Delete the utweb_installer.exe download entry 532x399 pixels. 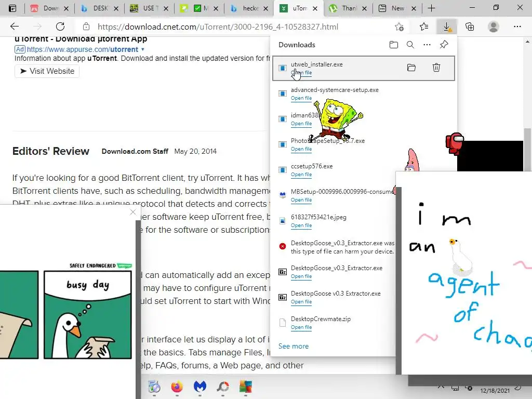pyautogui.click(x=436, y=68)
